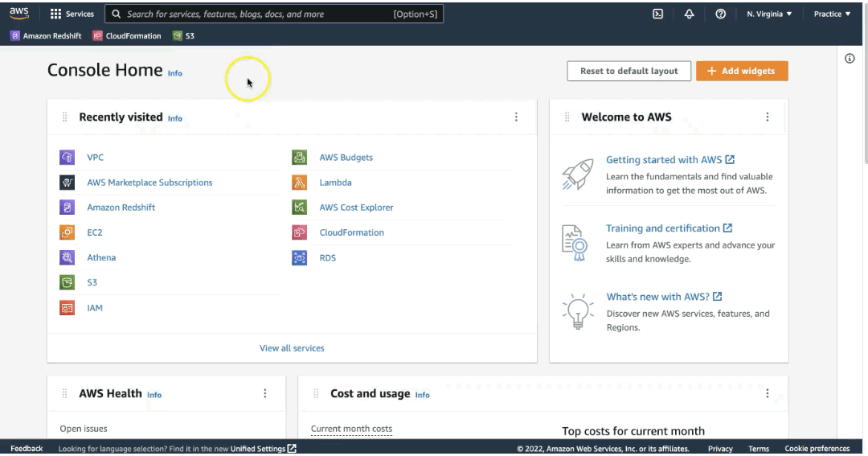Open AWS Health widget options menu
The image size is (868, 456).
click(264, 393)
